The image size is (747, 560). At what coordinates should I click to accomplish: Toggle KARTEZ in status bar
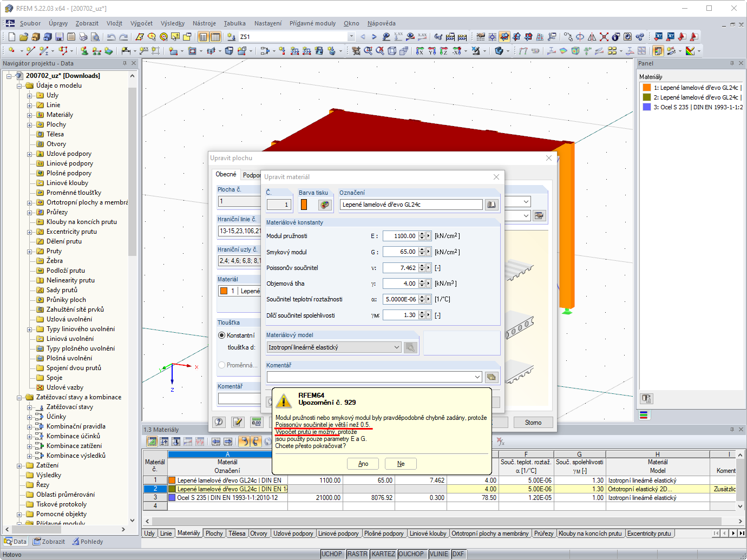(x=383, y=554)
